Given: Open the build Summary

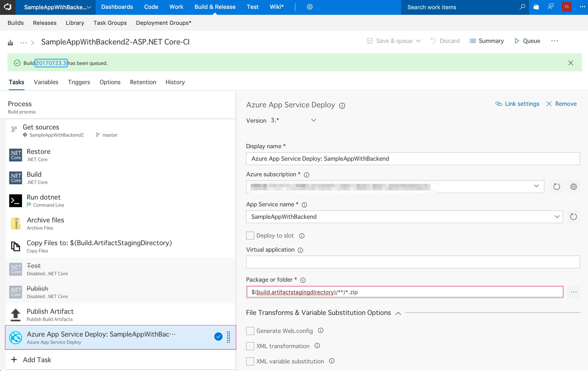Looking at the screenshot, I should pos(486,41).
